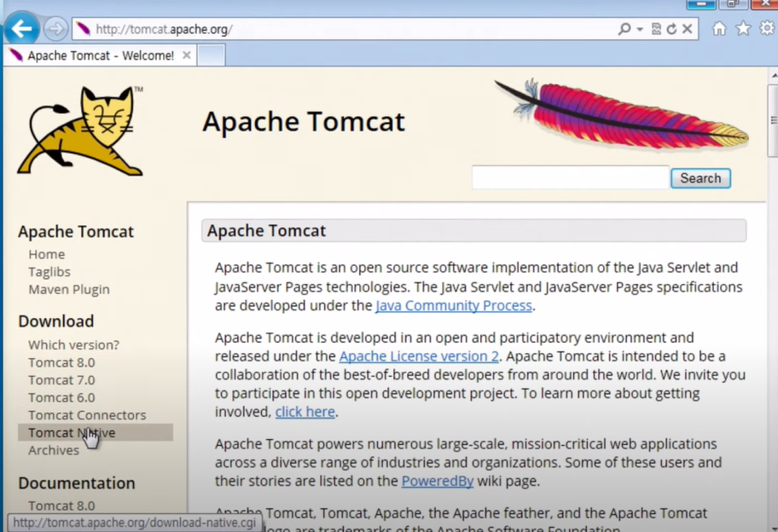
Task: Click the Download sidebar heading
Action: 56,321
